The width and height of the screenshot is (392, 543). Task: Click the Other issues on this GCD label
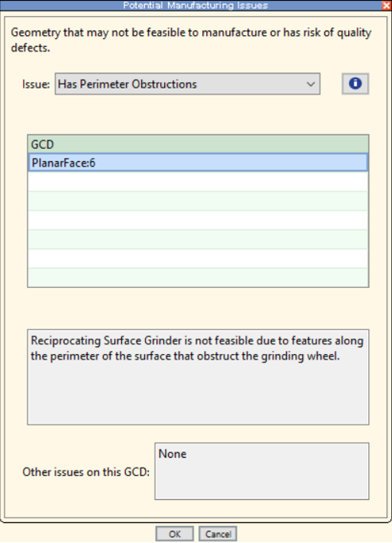pos(86,472)
